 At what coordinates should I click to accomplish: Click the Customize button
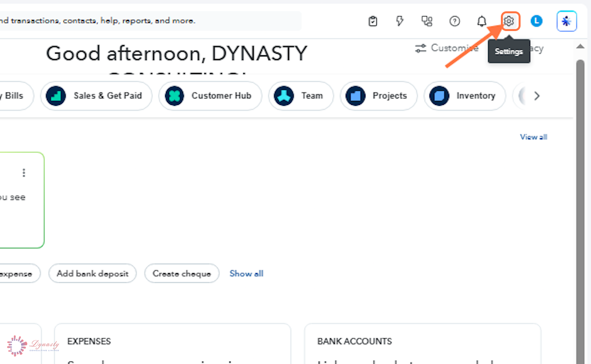click(x=446, y=48)
